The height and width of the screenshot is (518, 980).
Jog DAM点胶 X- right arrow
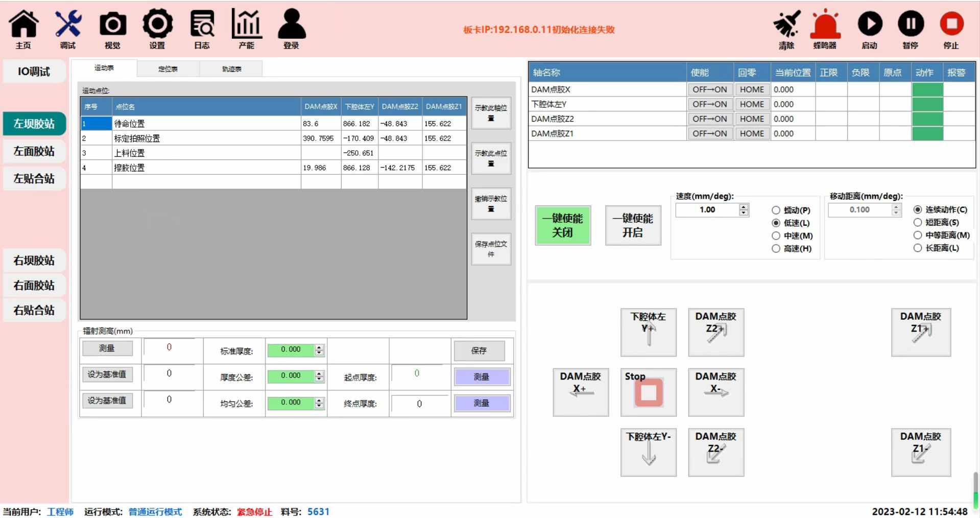pos(716,392)
